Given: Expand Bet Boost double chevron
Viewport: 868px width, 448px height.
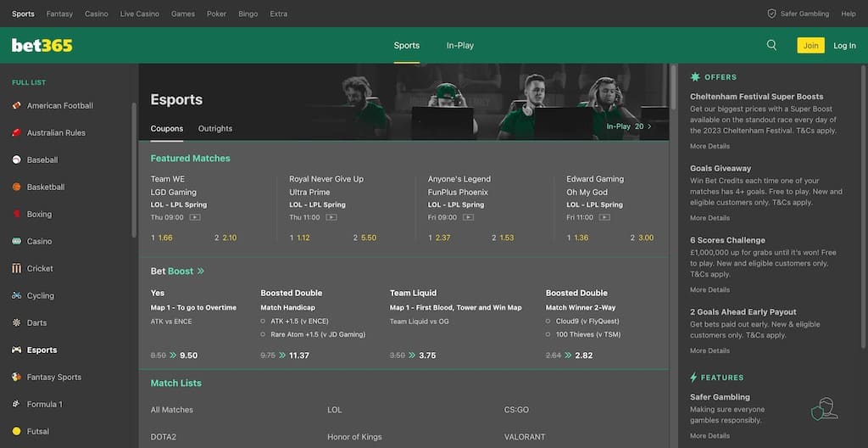Looking at the screenshot, I should coord(200,272).
